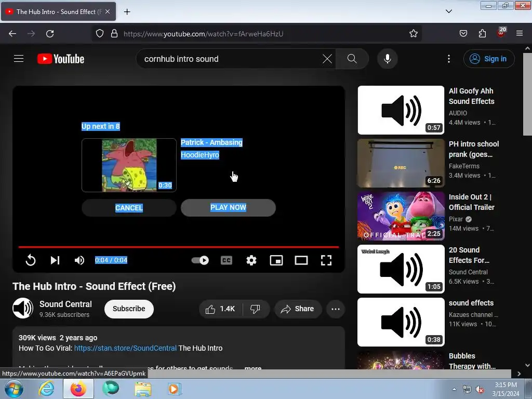Close The Hub Intro tab
The image size is (532, 399).
click(108, 11)
